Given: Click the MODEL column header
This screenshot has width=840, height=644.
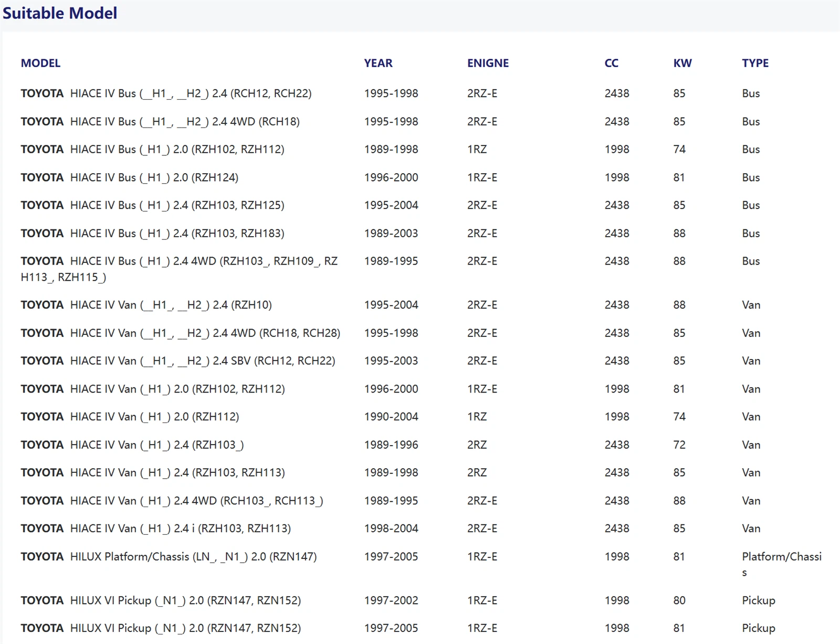Looking at the screenshot, I should click(40, 63).
